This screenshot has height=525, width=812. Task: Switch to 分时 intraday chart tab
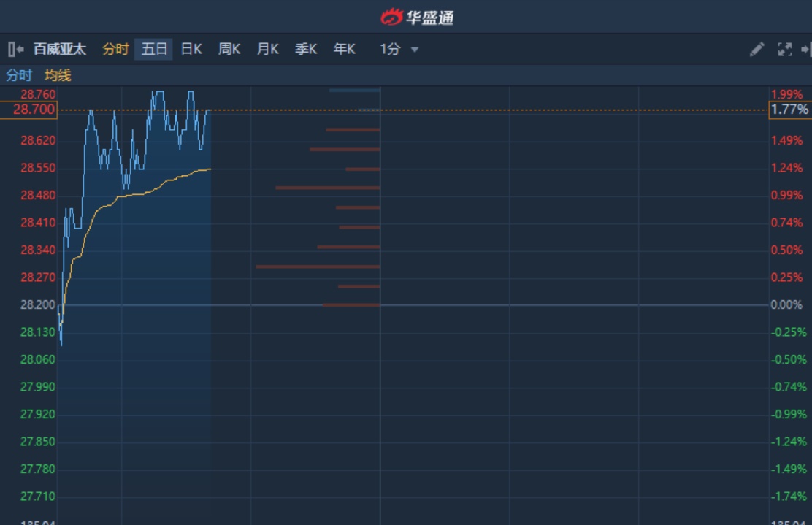pyautogui.click(x=115, y=49)
